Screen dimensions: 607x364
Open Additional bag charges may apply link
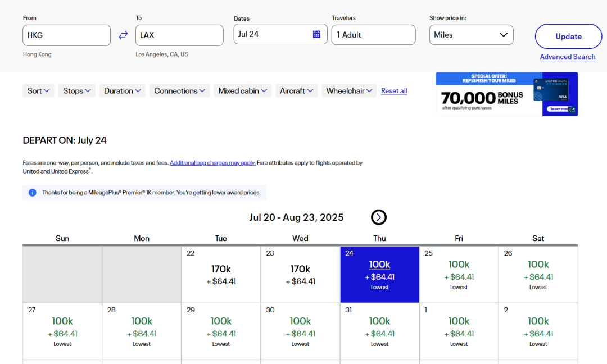212,163
